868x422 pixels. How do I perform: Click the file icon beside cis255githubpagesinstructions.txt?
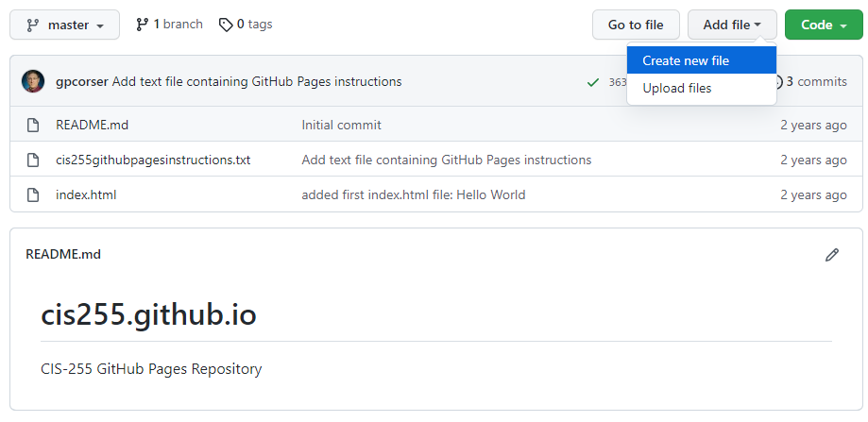33,160
